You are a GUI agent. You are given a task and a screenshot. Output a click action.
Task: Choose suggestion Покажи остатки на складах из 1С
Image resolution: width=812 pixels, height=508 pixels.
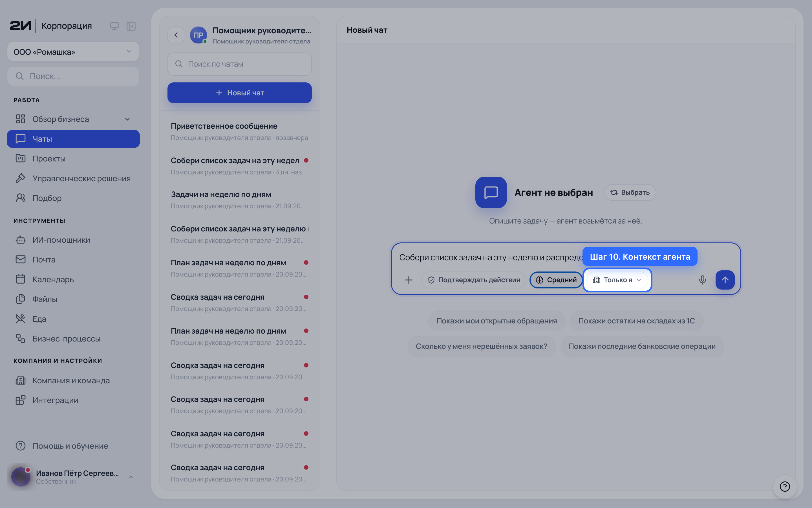click(x=637, y=321)
